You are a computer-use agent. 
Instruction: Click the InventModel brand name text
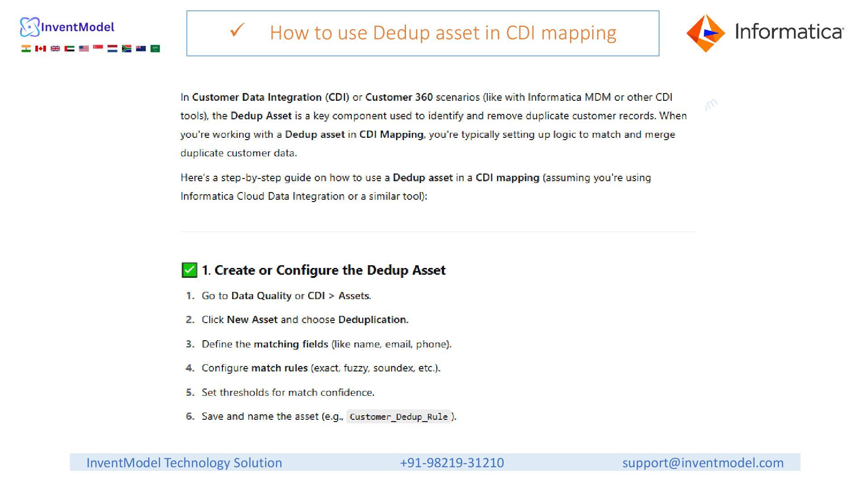[78, 27]
